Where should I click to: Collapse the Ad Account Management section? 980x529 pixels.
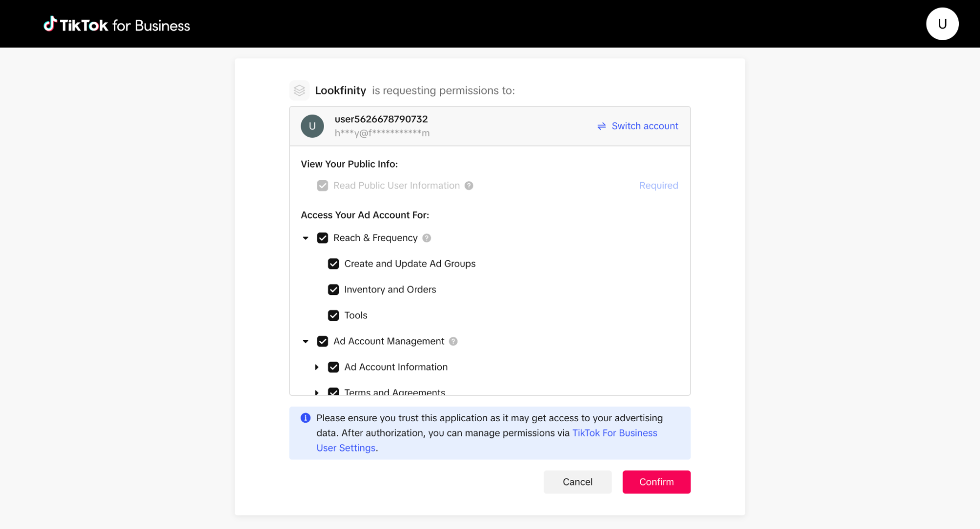point(305,341)
